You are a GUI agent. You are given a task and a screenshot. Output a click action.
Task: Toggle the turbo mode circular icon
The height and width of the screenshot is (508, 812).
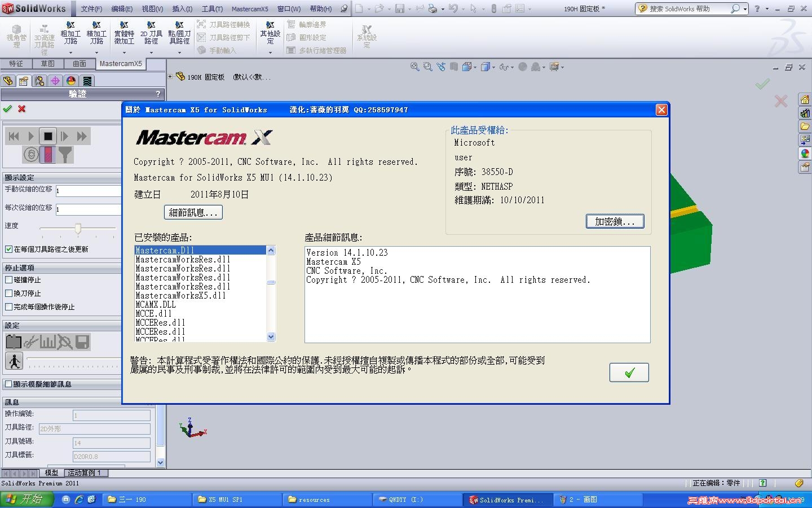[x=31, y=155]
